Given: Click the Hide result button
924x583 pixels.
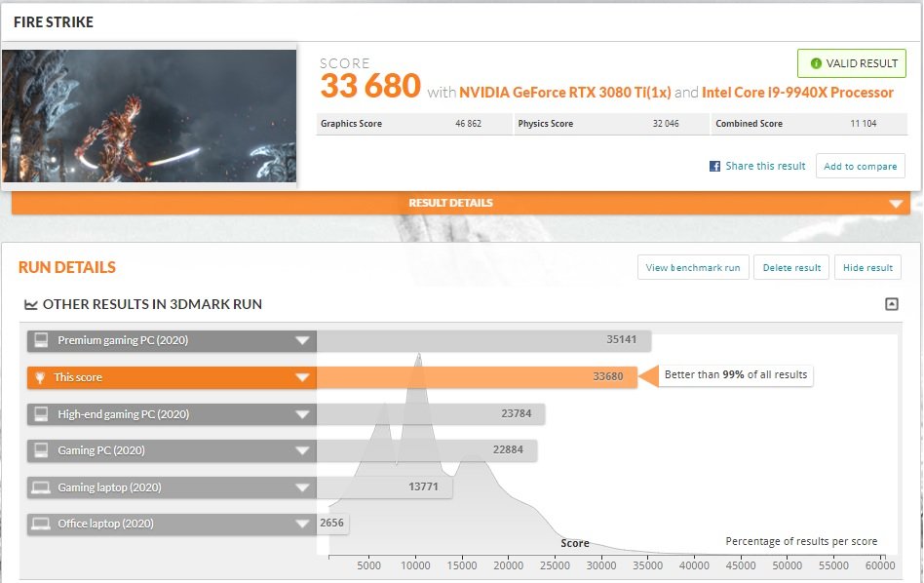Looking at the screenshot, I should [867, 268].
